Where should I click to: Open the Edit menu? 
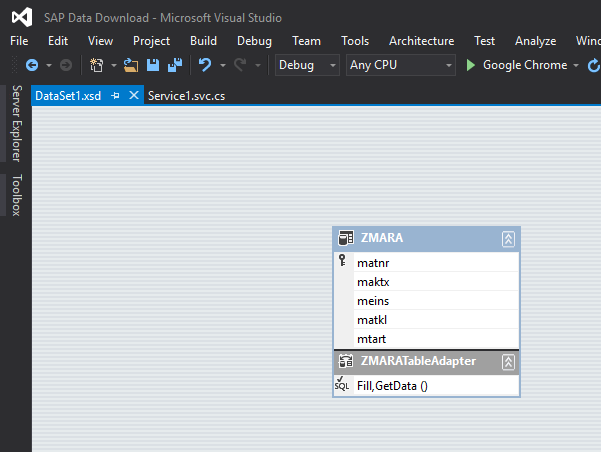(x=58, y=41)
